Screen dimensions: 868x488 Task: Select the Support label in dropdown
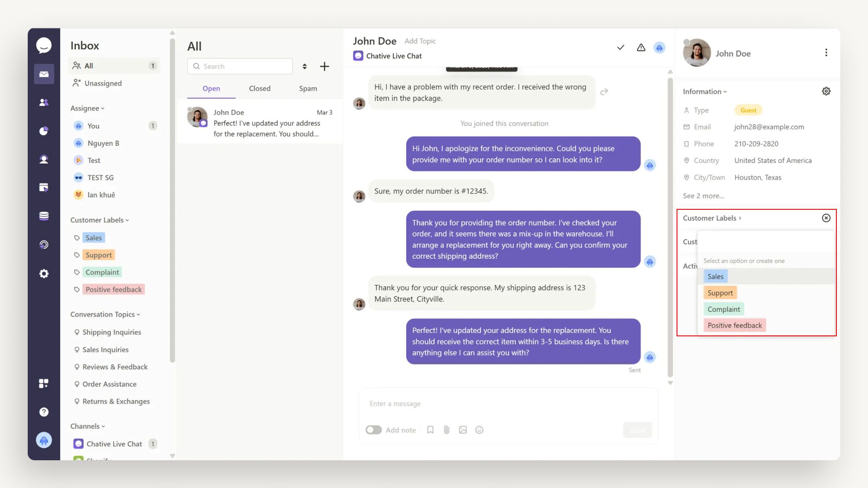[x=720, y=293]
